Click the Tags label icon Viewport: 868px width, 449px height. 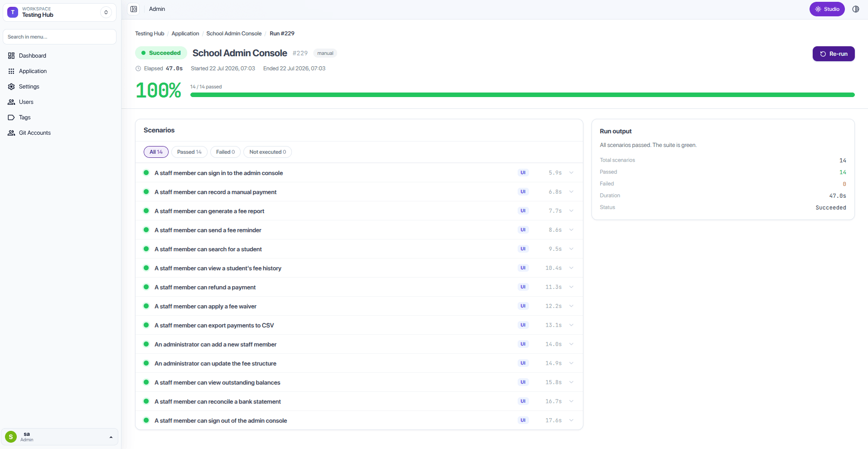[11, 117]
